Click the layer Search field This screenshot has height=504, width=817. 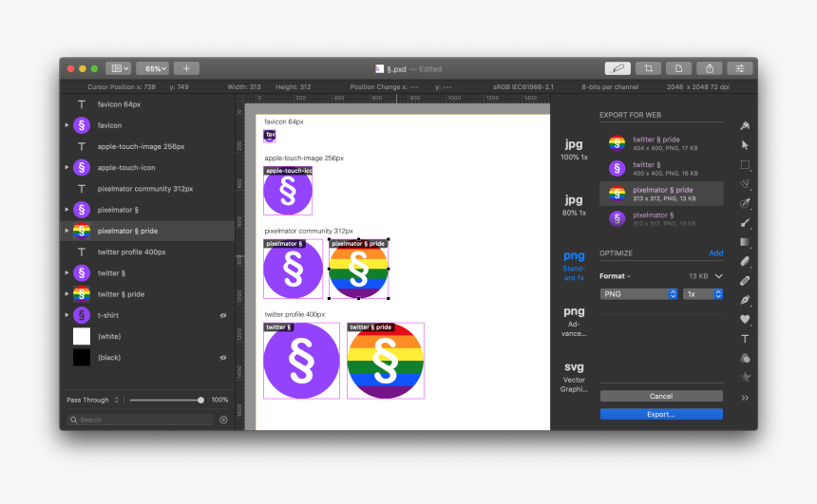[x=141, y=420]
